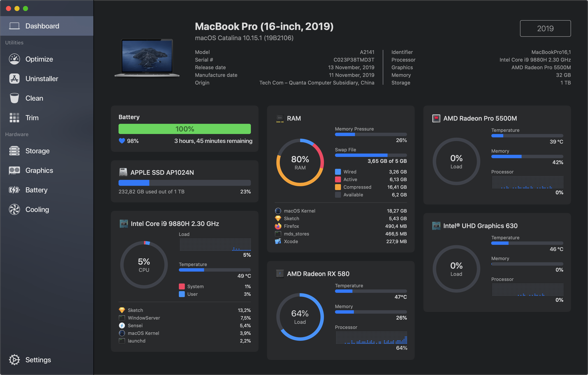Open the Storage hardware section
588x375 pixels.
(38, 150)
